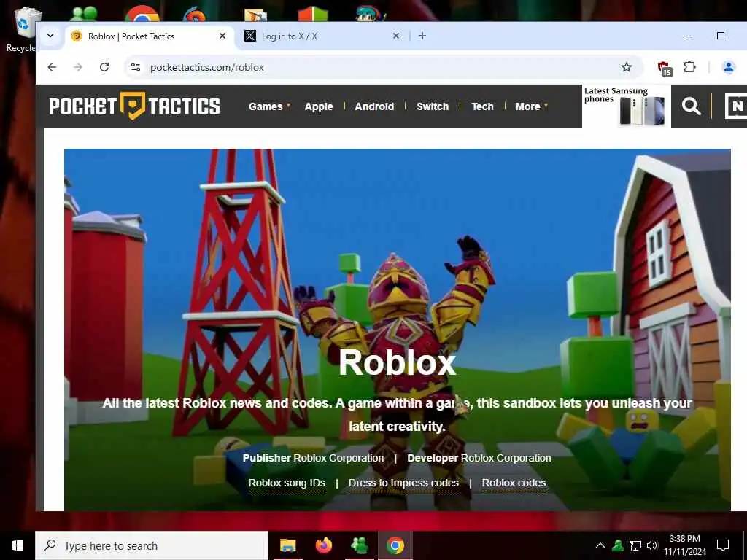Click the Developer Roblox Corporation text

(479, 458)
